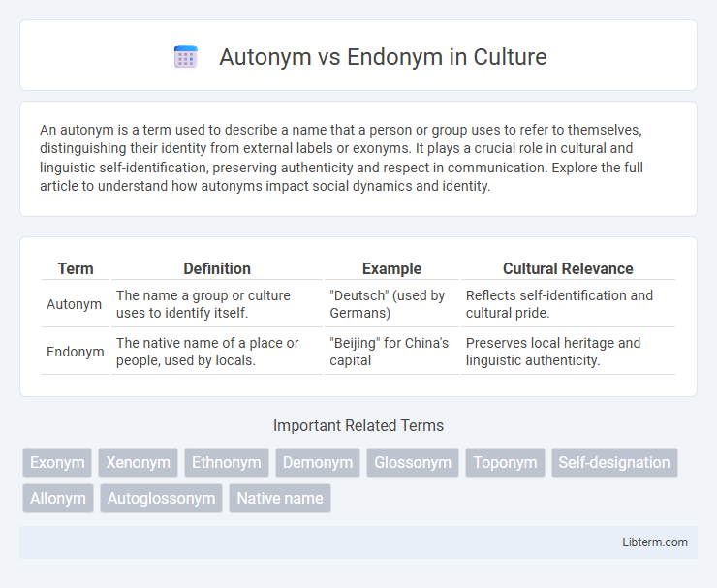Click the calendar icon beside the title
Viewport: 717px width, 588px height.
point(186,57)
